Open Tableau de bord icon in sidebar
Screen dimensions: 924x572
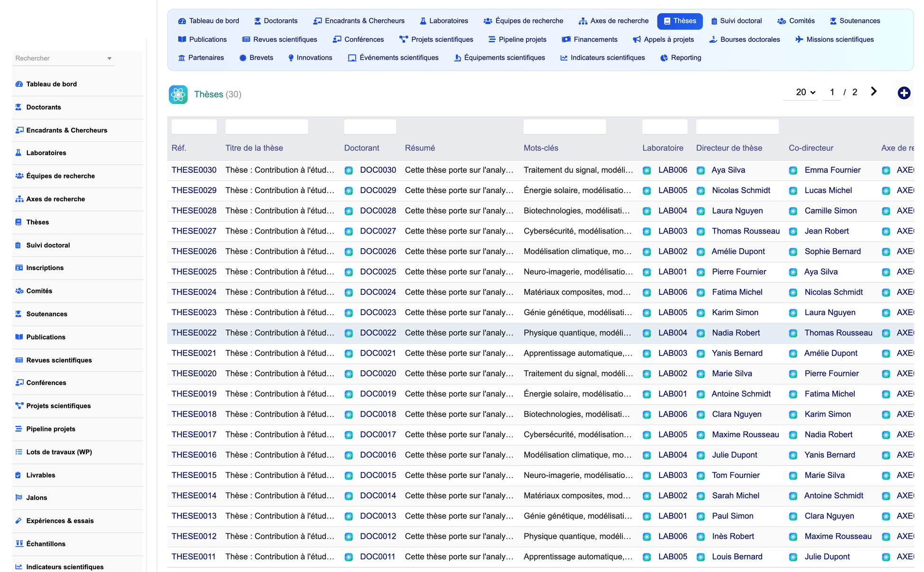[19, 84]
